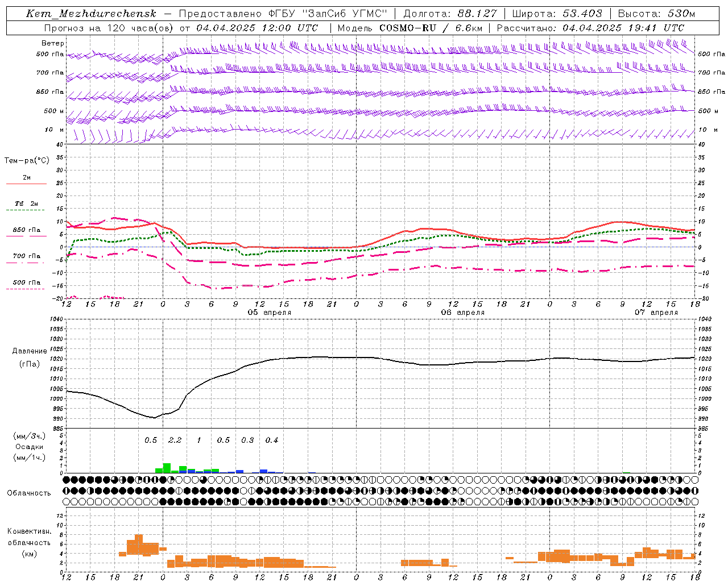
Task: Select the provider text ФГБУ "ЗапСиб УГМС"
Action: coord(327,14)
